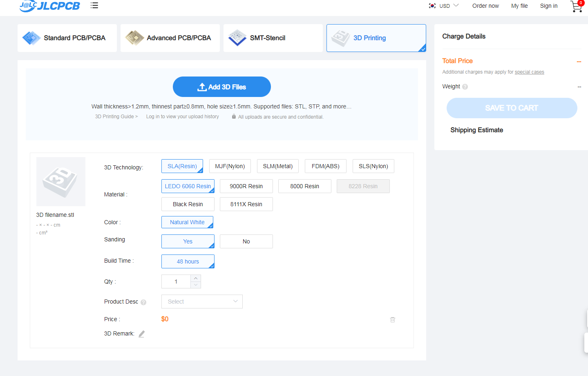
Task: Open Shipping Estimate section
Action: [x=476, y=130]
